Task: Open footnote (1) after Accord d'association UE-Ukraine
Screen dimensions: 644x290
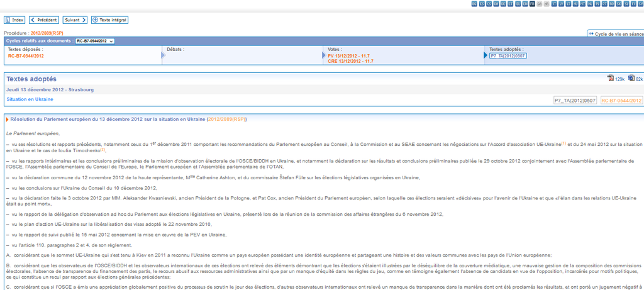Action: (563, 143)
